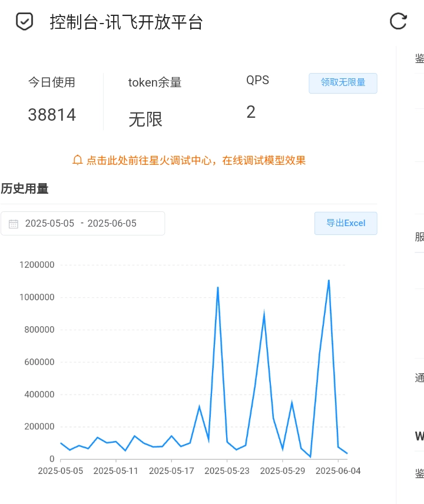
Task: Click the 领取无限量 button
Action: tap(343, 83)
